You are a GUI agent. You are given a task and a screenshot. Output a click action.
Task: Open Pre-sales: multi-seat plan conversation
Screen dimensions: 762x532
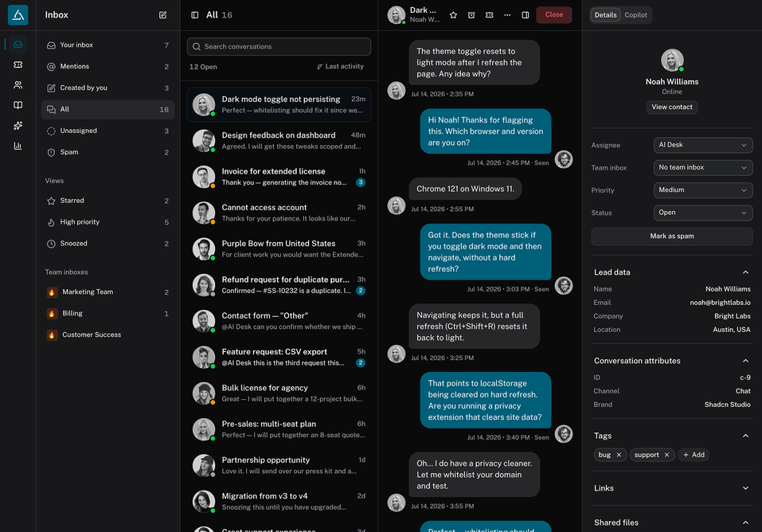279,429
